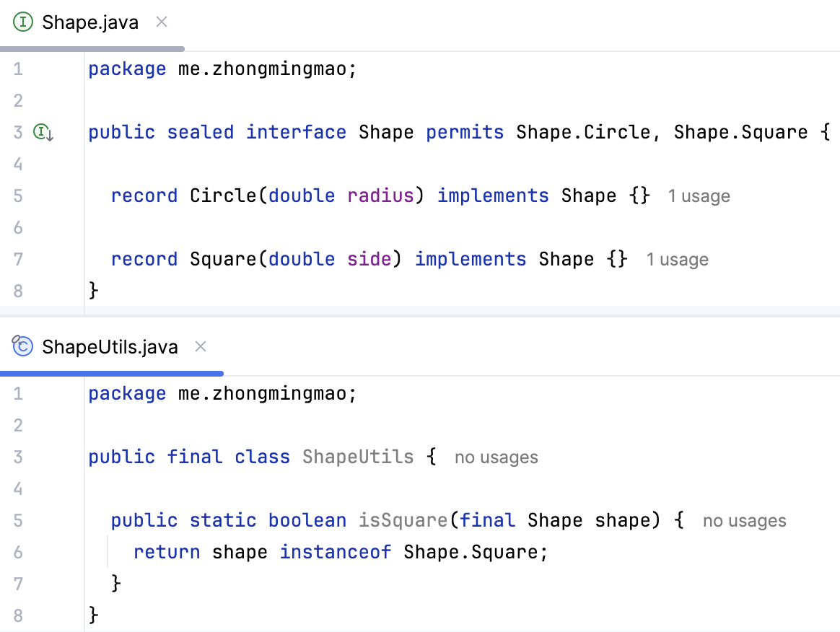Open the '1 usage' hint for Square record

(676, 260)
